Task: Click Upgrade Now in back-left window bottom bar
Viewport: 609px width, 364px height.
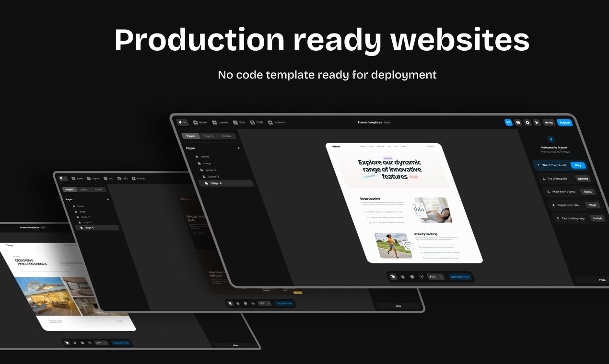Action: tap(120, 343)
